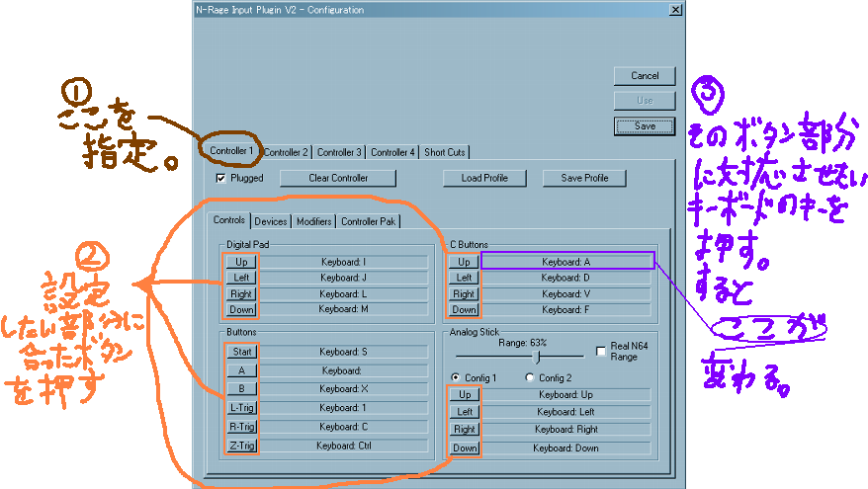Screen dimensions: 868x489
Task: Click the L-Trig button
Action: click(242, 408)
